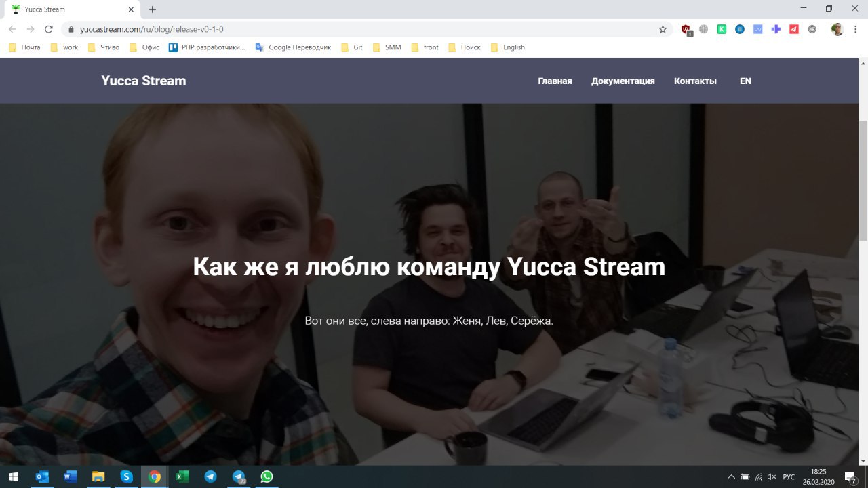
Task: Click the blue round extension icon
Action: (x=740, y=29)
